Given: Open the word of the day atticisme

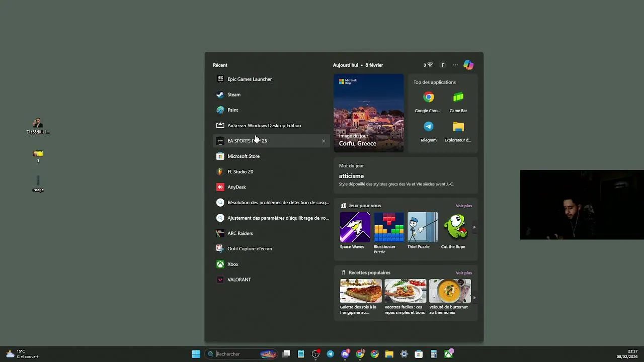Looking at the screenshot, I should (405, 175).
